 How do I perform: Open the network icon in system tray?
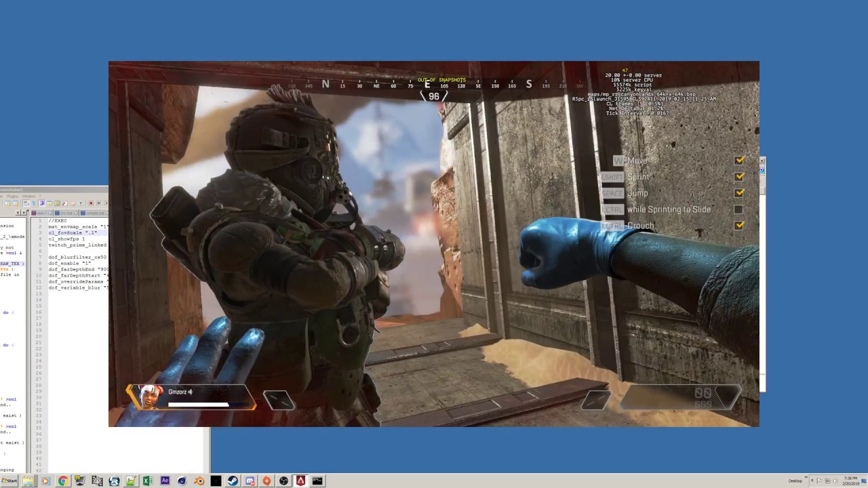[827, 481]
